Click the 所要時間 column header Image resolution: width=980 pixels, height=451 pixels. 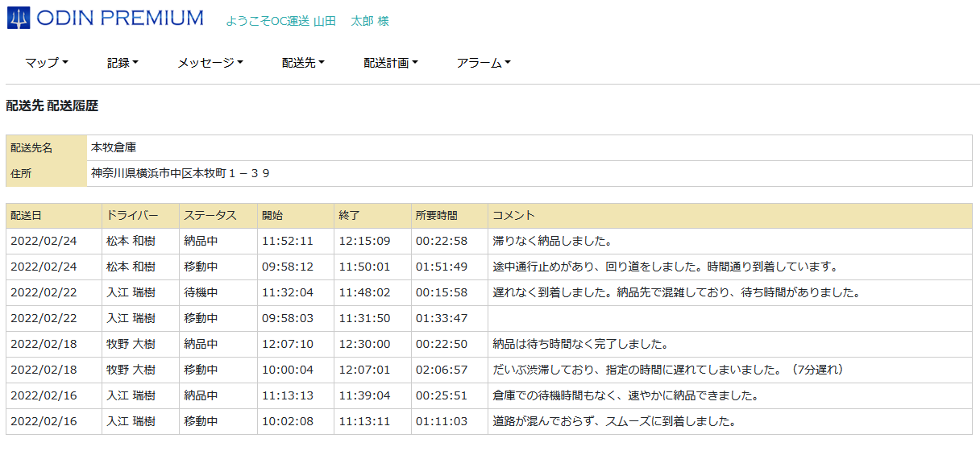click(436, 216)
